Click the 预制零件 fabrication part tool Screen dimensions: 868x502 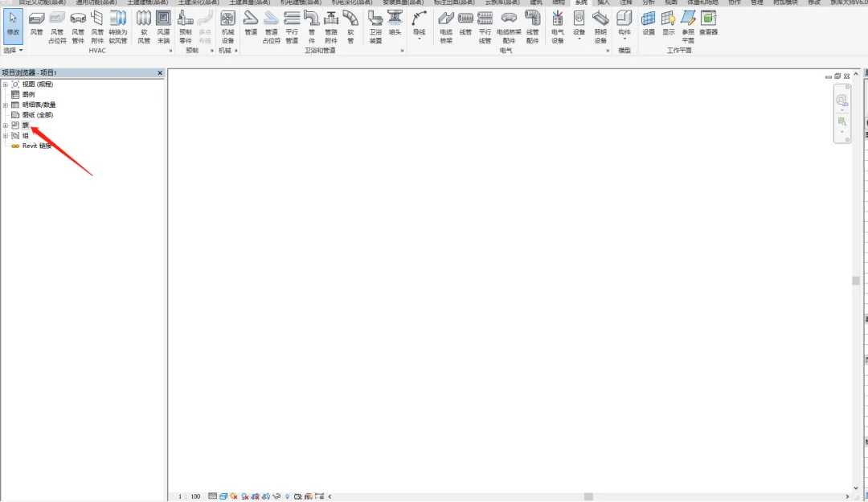click(186, 27)
